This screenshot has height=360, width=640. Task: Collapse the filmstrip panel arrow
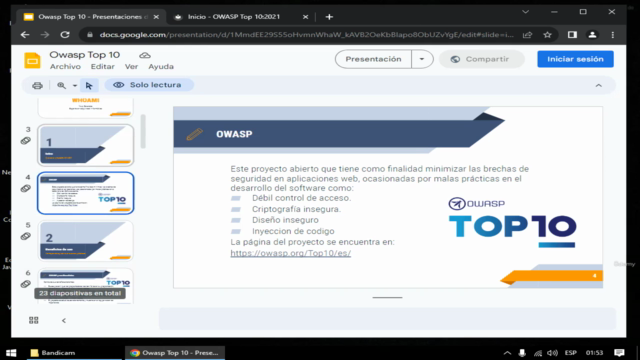pyautogui.click(x=64, y=320)
